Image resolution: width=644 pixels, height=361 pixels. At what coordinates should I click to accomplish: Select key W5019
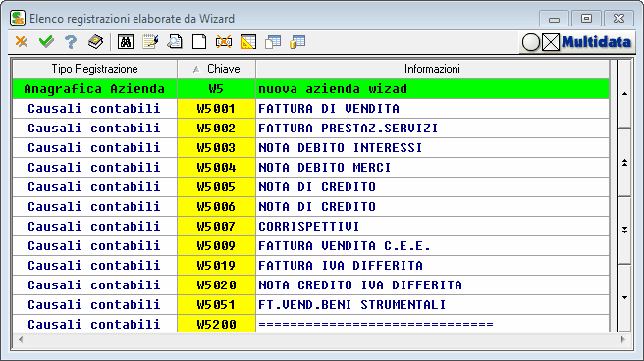click(x=216, y=266)
